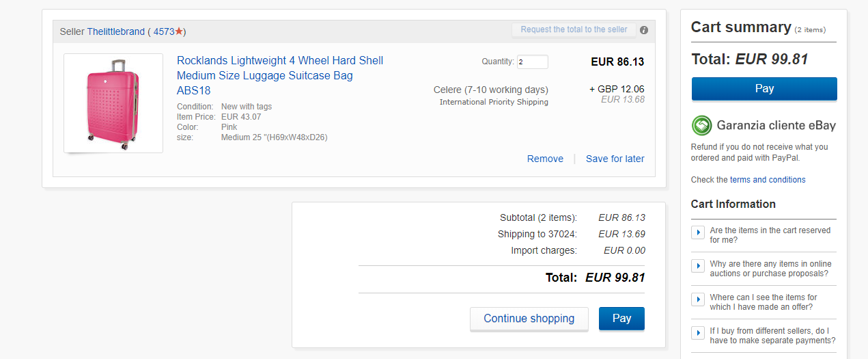The height and width of the screenshot is (359, 868).
Task: Expand 'Why are there any items in online auctions' question
Action: click(698, 266)
